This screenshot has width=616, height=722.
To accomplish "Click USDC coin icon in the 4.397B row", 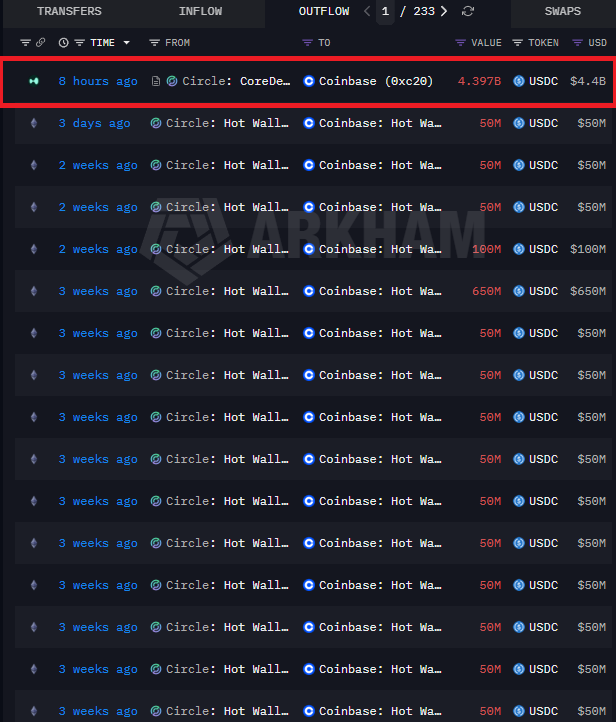I will 519,81.
